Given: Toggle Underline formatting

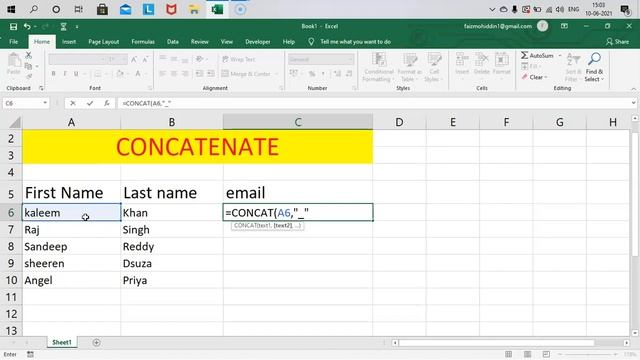Looking at the screenshot, I should coord(76,74).
